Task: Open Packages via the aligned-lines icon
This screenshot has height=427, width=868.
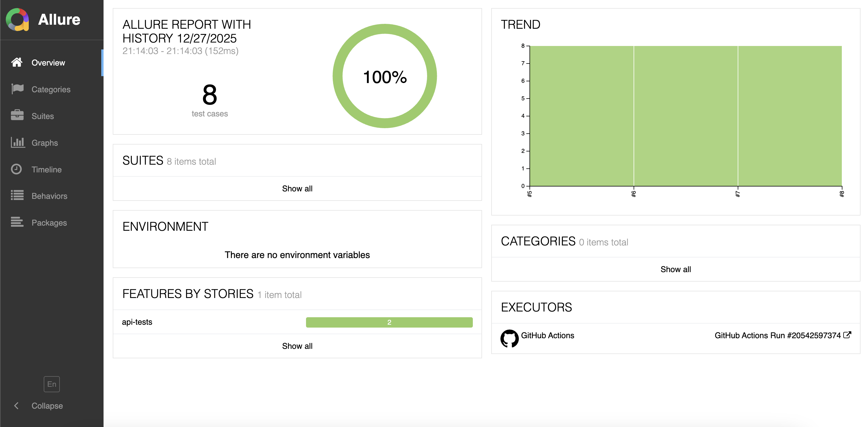Action: 17,222
